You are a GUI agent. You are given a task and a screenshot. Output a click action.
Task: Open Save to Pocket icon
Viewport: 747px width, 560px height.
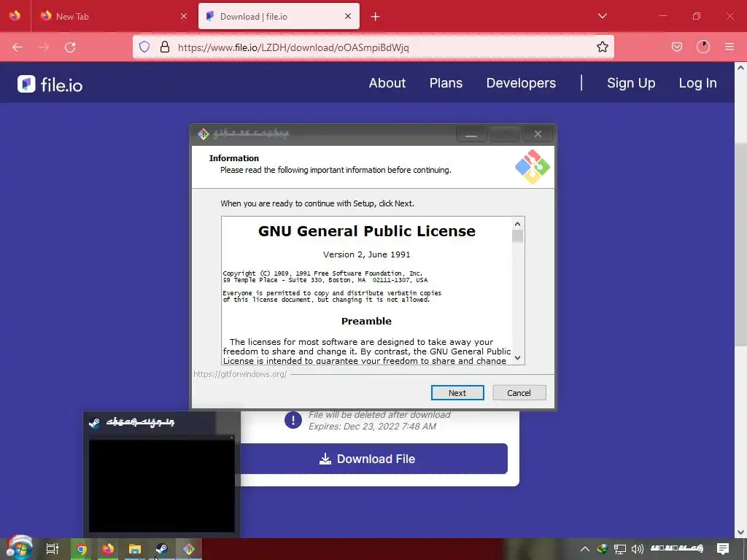click(676, 47)
